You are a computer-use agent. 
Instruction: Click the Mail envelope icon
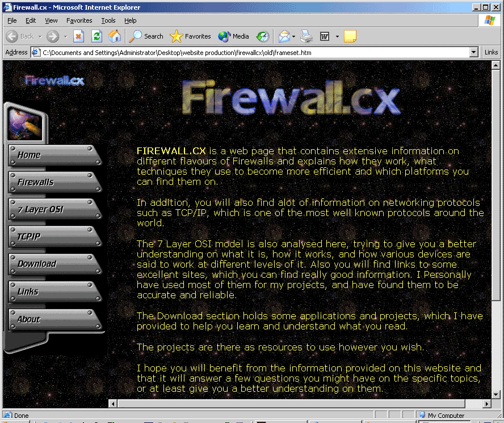click(284, 36)
